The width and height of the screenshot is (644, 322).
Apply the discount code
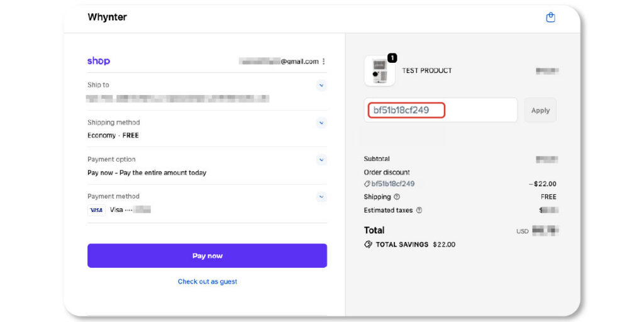(x=540, y=110)
